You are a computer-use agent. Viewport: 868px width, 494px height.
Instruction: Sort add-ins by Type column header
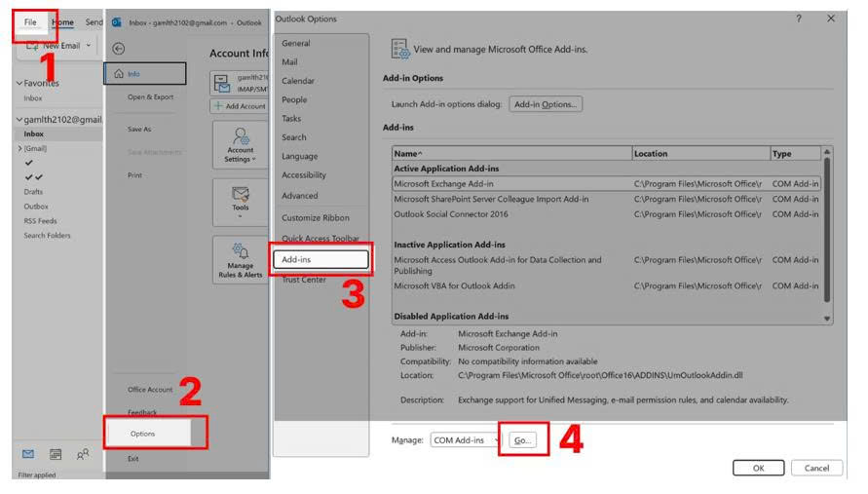coord(796,153)
